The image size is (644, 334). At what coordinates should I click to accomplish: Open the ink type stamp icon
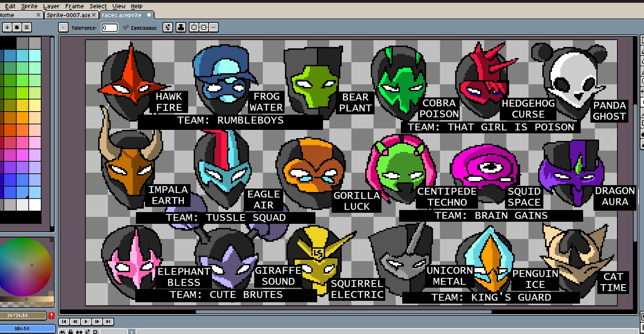coord(181,27)
